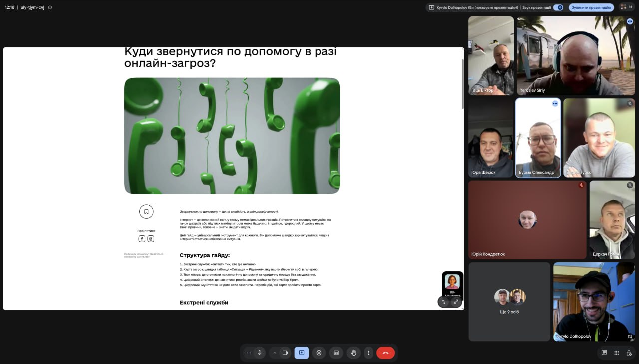Toggle presentation audio switch
The height and width of the screenshot is (364, 639).
(559, 7)
